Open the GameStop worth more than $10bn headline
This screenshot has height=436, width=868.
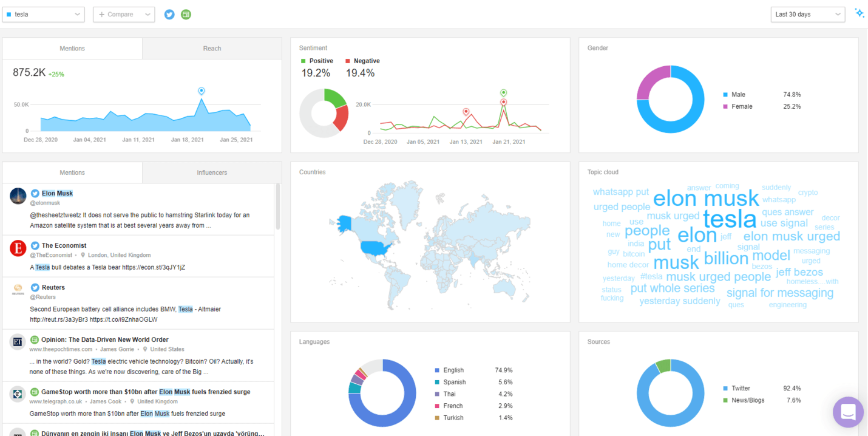[146, 392]
